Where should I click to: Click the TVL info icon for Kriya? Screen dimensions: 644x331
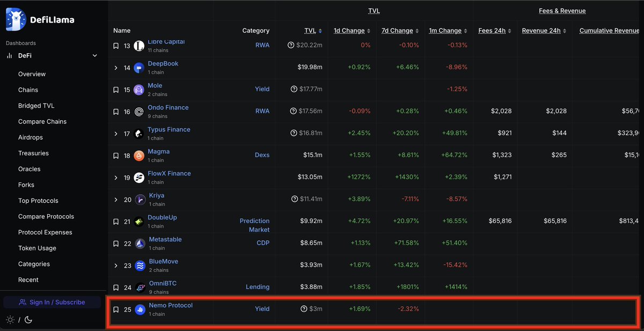click(x=294, y=199)
